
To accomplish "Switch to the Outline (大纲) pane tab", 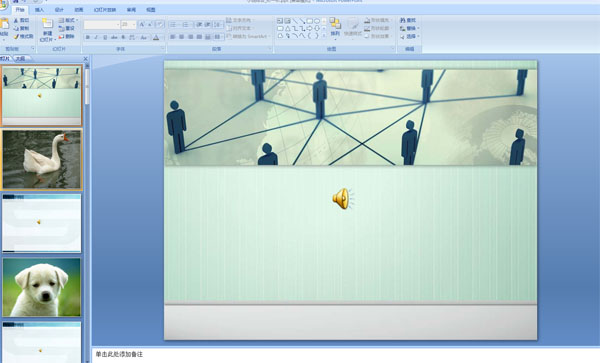I will (20, 59).
